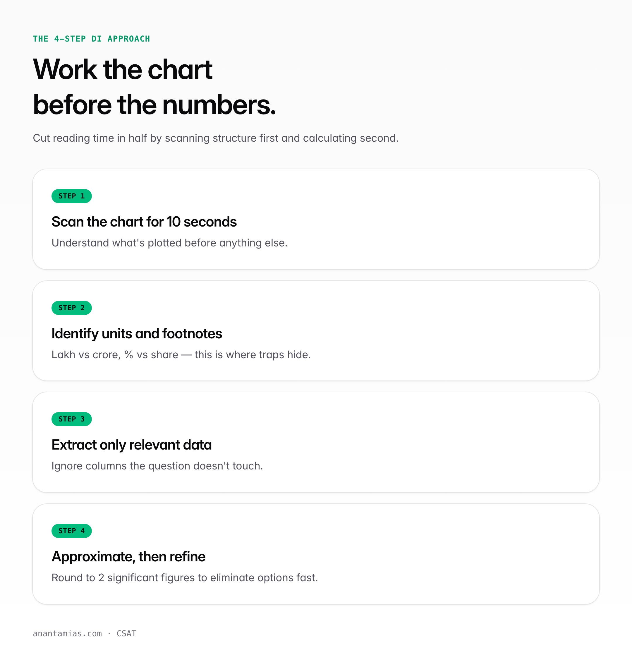Select the subtitle about cutting reading time
The image size is (632, 672).
216,138
